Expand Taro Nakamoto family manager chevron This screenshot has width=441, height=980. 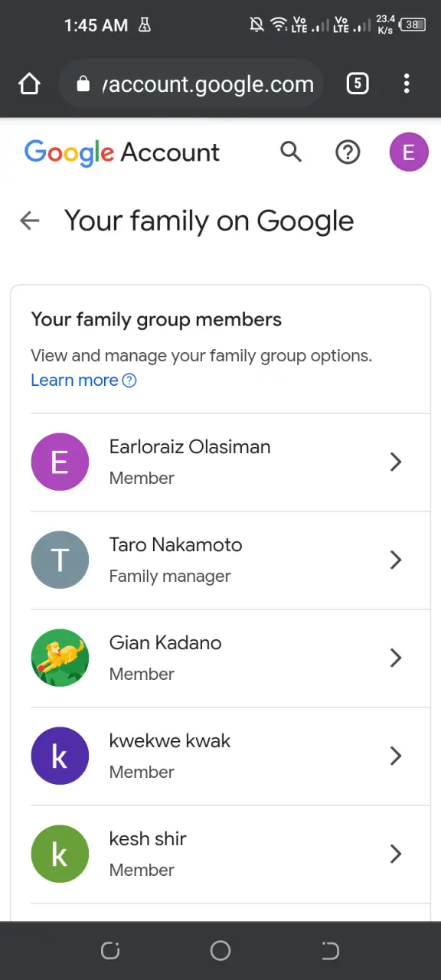(x=396, y=560)
